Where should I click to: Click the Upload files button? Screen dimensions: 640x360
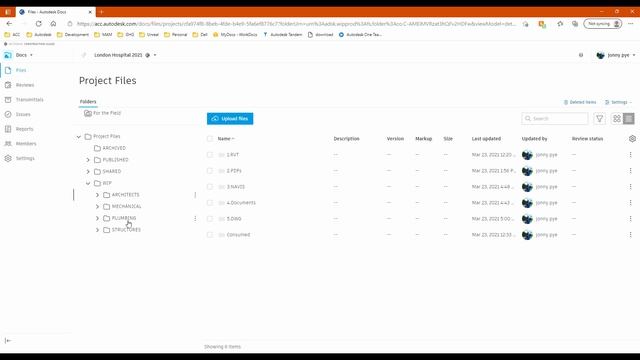tap(230, 119)
